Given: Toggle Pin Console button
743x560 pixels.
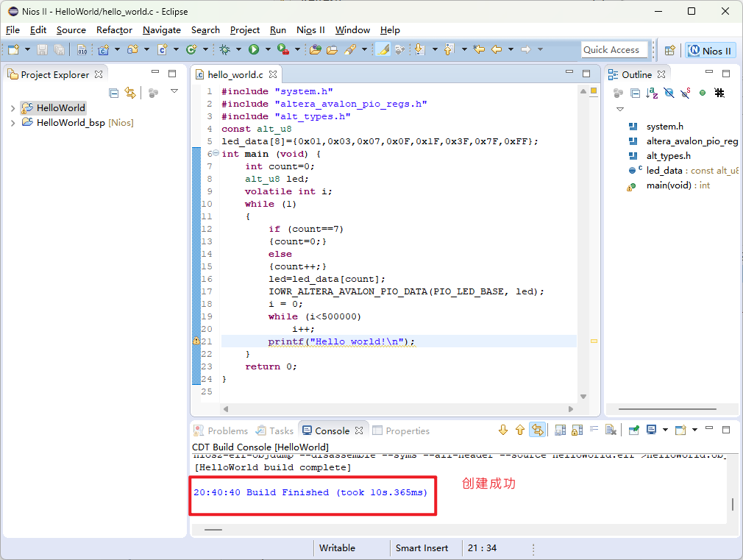Looking at the screenshot, I should (634, 430).
